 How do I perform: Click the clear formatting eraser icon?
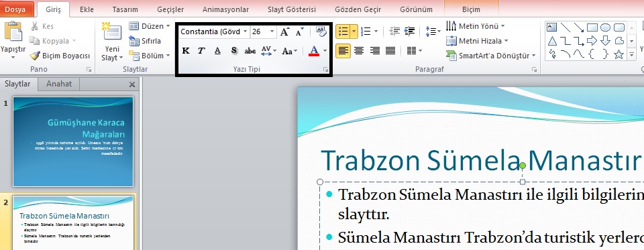[x=321, y=32]
